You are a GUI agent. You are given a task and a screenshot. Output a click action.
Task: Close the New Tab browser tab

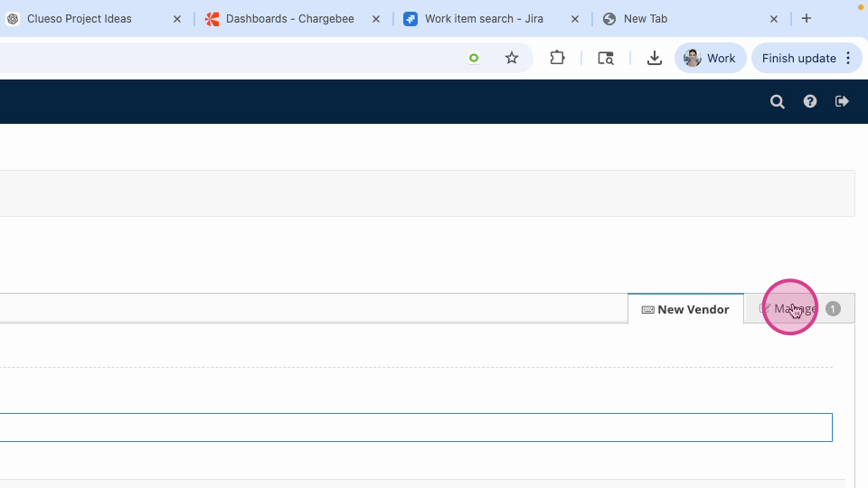pos(774,19)
